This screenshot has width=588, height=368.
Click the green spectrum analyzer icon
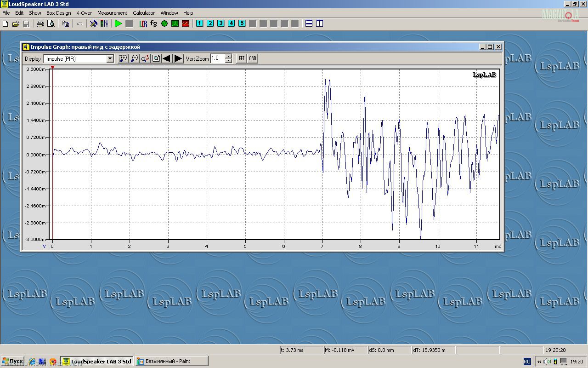(x=175, y=23)
